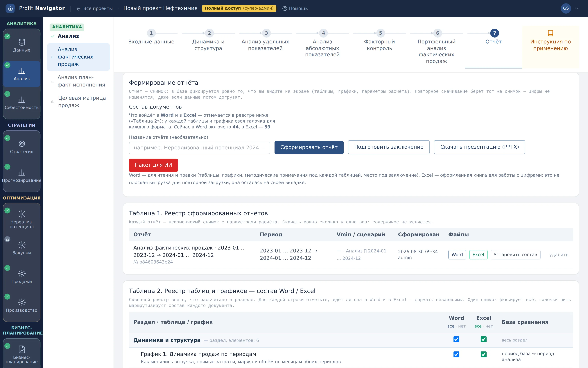Go to step 7 Отчёт
588x368 pixels.
[494, 38]
